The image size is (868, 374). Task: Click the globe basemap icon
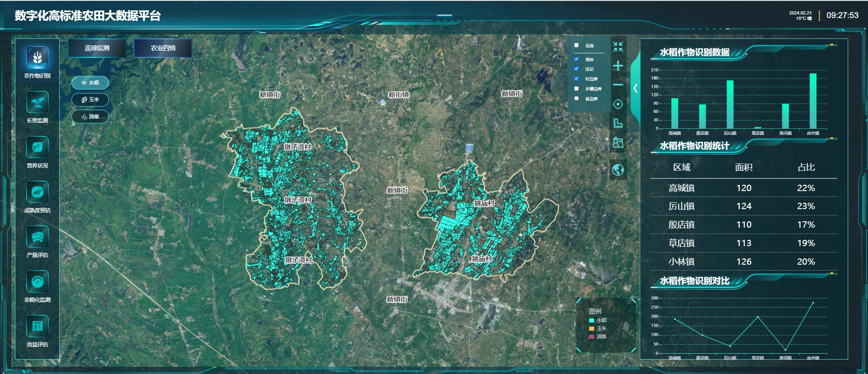[x=618, y=170]
